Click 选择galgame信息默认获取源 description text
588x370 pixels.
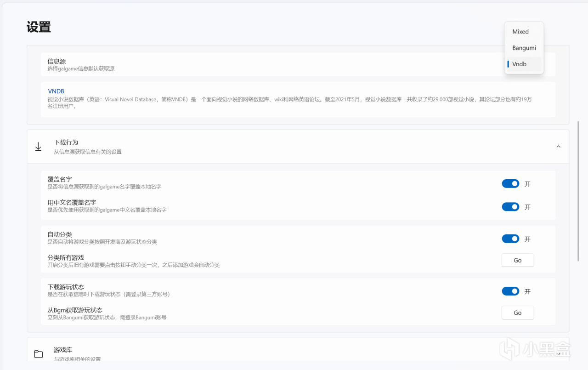point(81,68)
